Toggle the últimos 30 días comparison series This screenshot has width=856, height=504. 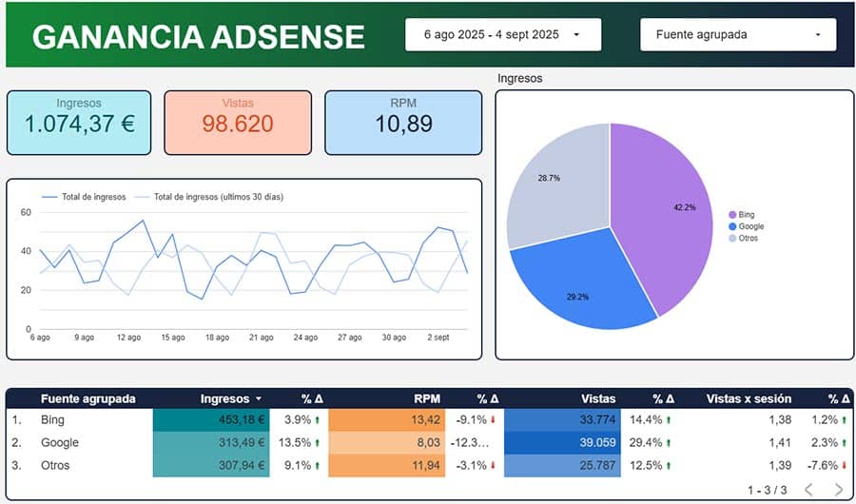tap(217, 197)
